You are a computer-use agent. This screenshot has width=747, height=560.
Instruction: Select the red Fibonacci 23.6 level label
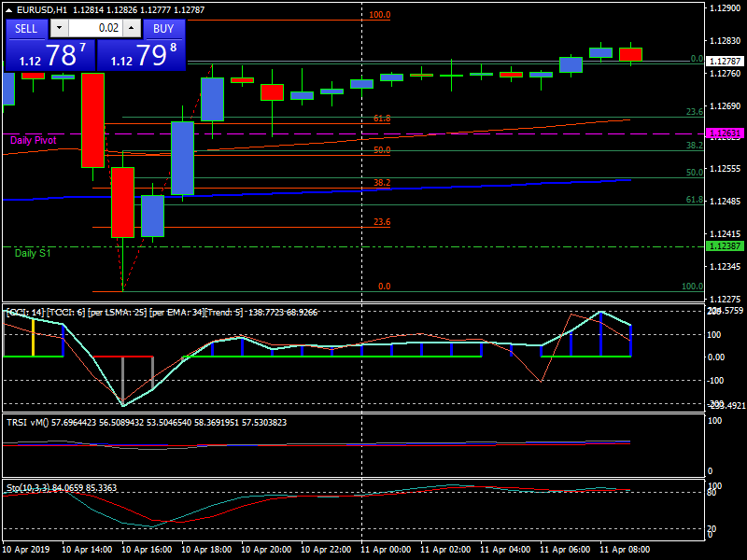coord(382,222)
